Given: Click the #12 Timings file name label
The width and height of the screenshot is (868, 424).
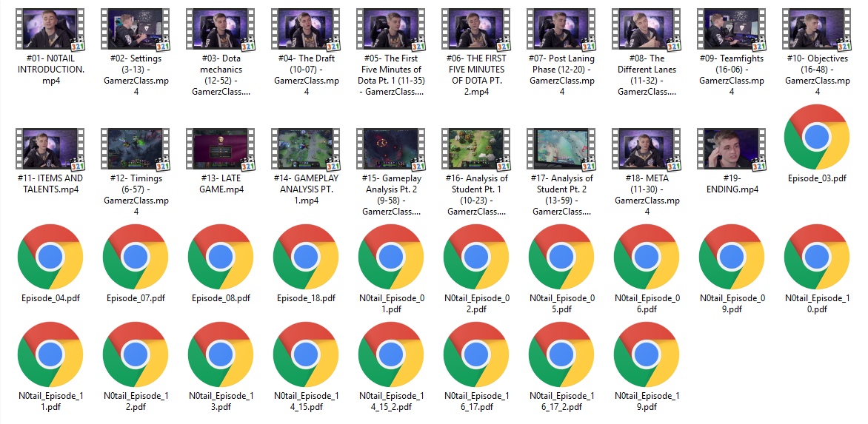Looking at the screenshot, I should tap(136, 195).
